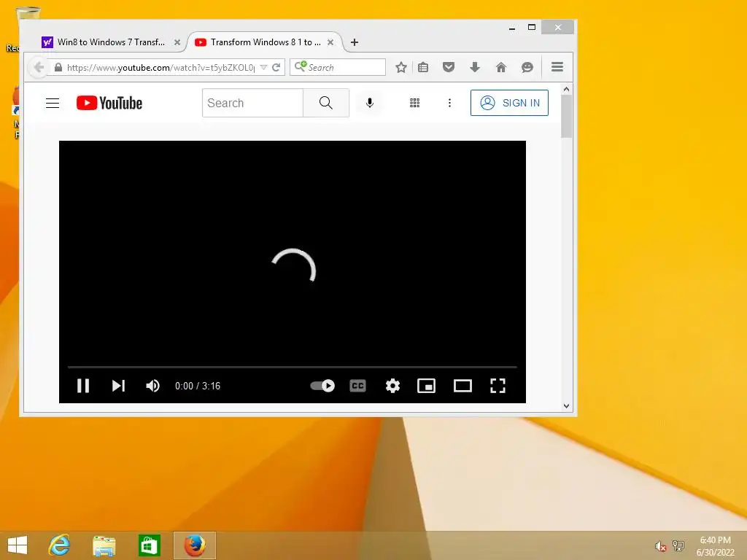Viewport: 747px width, 560px height.
Task: Click the YouTube search magnifier button
Action: coord(326,103)
